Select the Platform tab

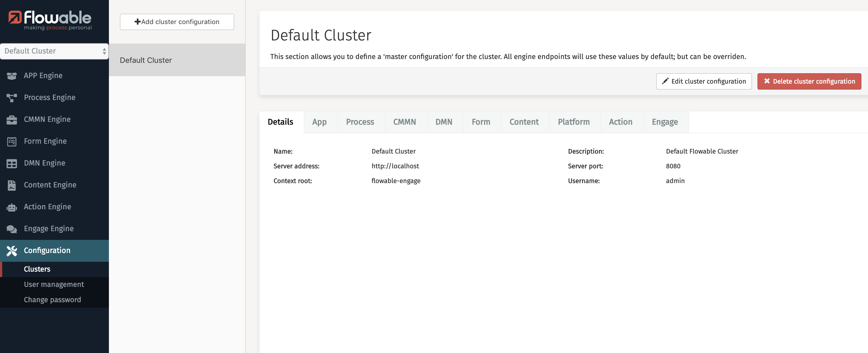click(573, 122)
